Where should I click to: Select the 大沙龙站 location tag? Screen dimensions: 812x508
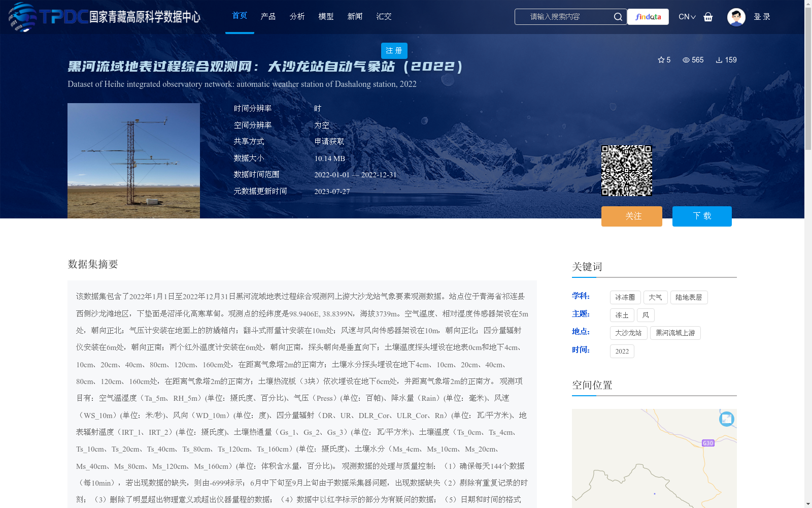(x=628, y=333)
